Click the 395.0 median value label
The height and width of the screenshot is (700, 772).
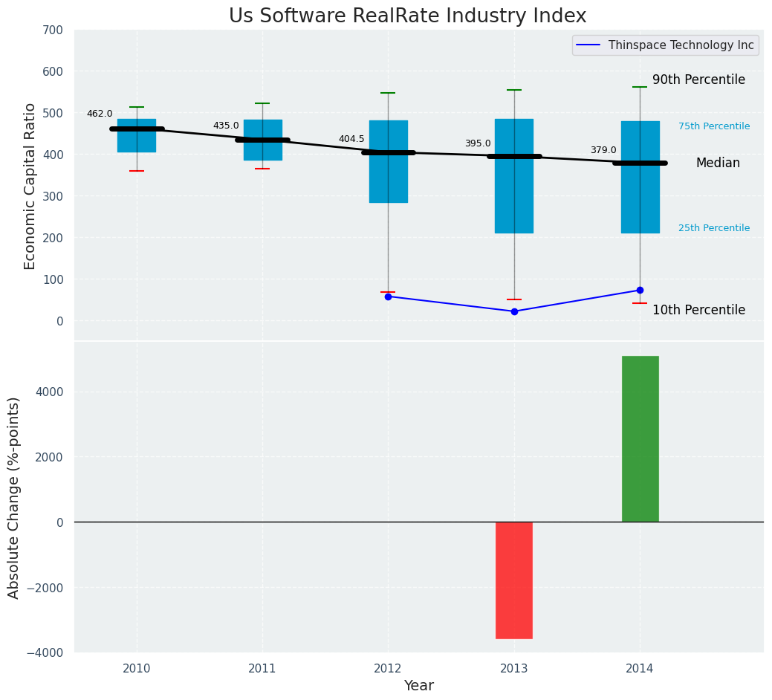click(x=478, y=143)
